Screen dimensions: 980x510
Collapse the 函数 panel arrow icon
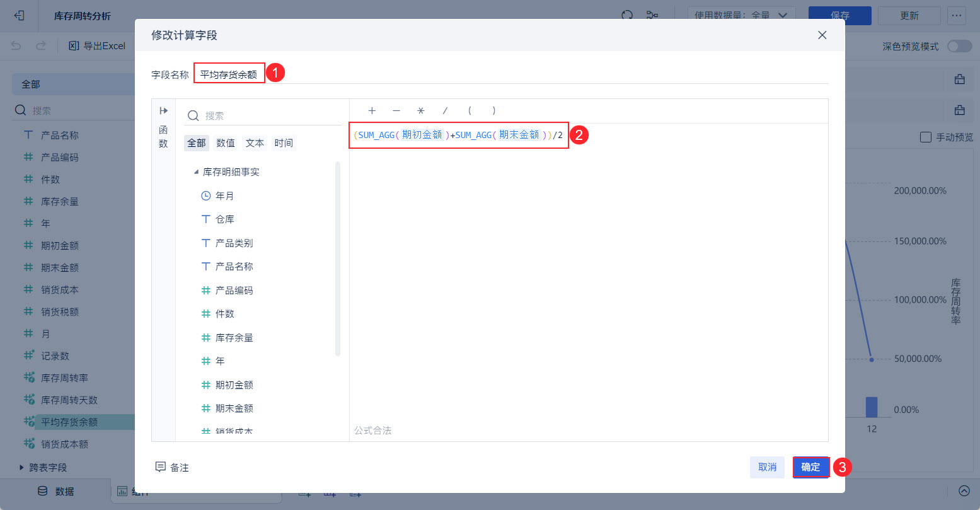pos(164,111)
